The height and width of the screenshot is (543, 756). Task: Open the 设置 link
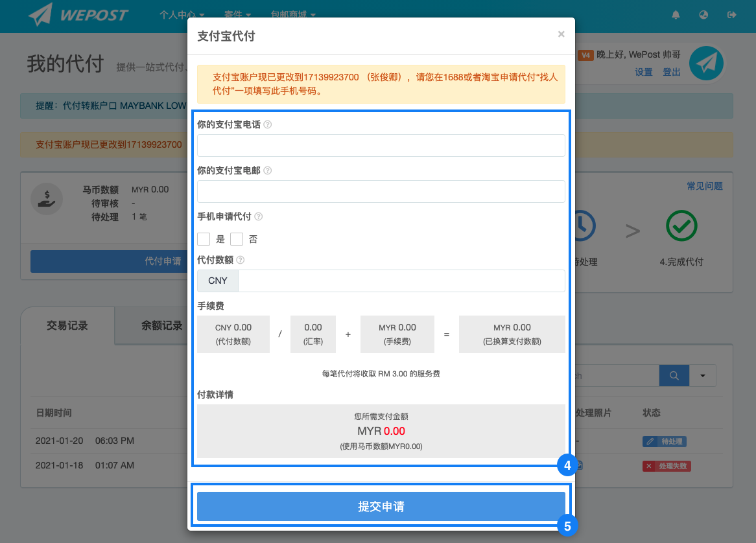[643, 73]
